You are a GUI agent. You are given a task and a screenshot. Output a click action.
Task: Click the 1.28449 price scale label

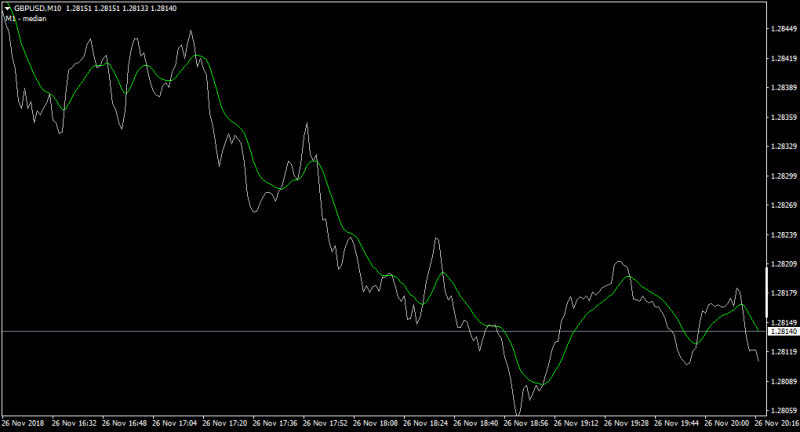pyautogui.click(x=784, y=29)
